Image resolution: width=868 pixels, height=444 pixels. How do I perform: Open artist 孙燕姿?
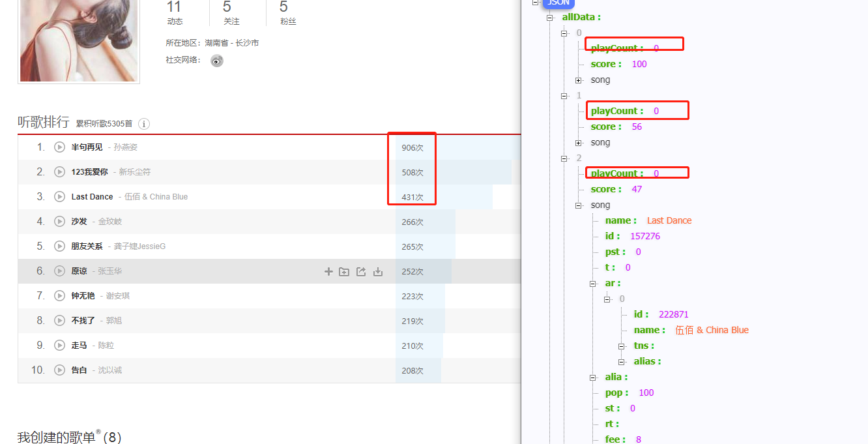point(126,147)
